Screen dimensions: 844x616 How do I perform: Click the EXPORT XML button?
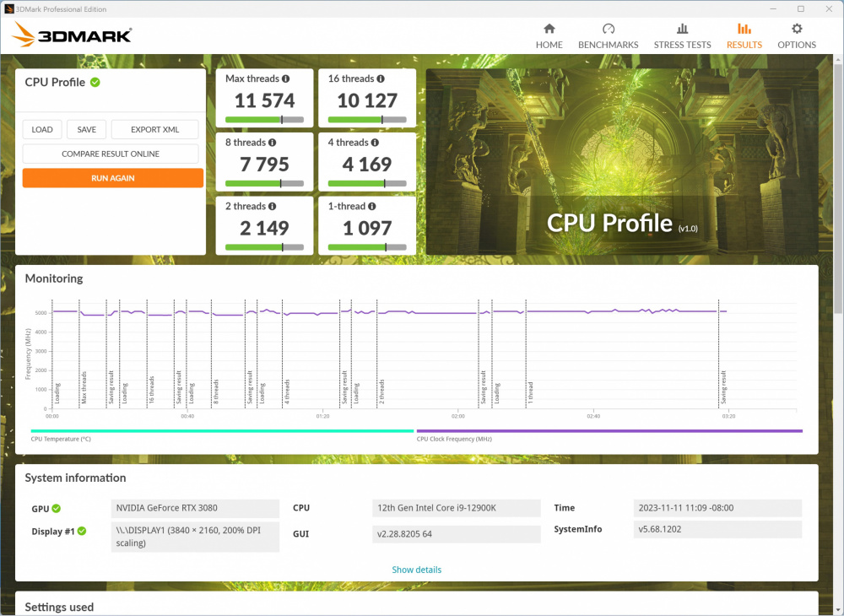(155, 130)
